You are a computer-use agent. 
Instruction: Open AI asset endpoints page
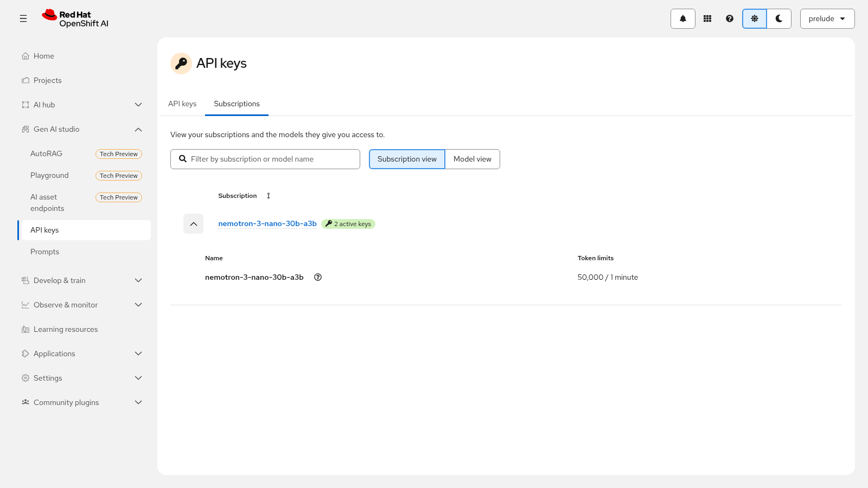click(84, 203)
